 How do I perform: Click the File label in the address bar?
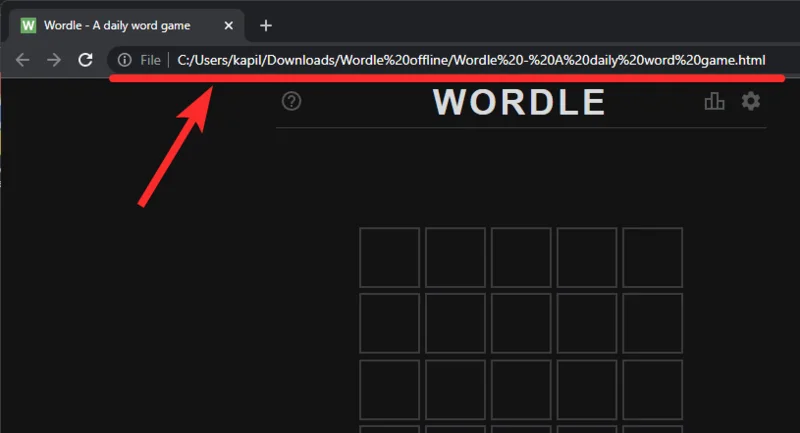(x=150, y=60)
